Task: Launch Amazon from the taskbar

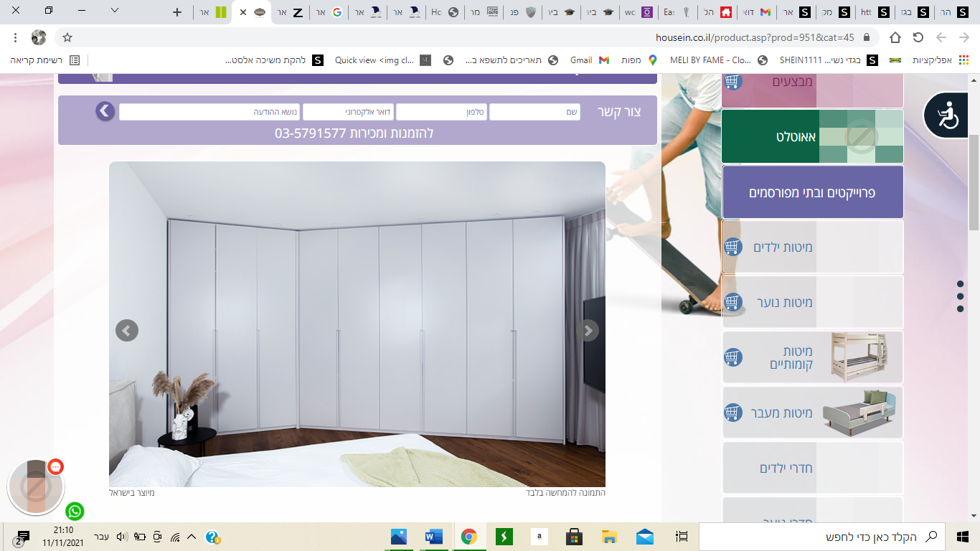Action: [x=539, y=536]
